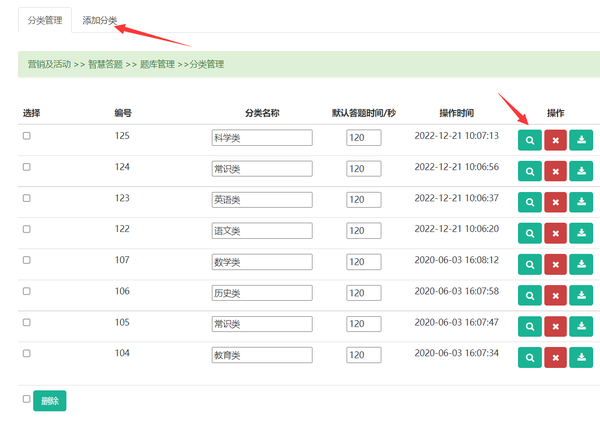This screenshot has width=600, height=423.
Task: Open the magnifier action for row 124
Action: (530, 171)
